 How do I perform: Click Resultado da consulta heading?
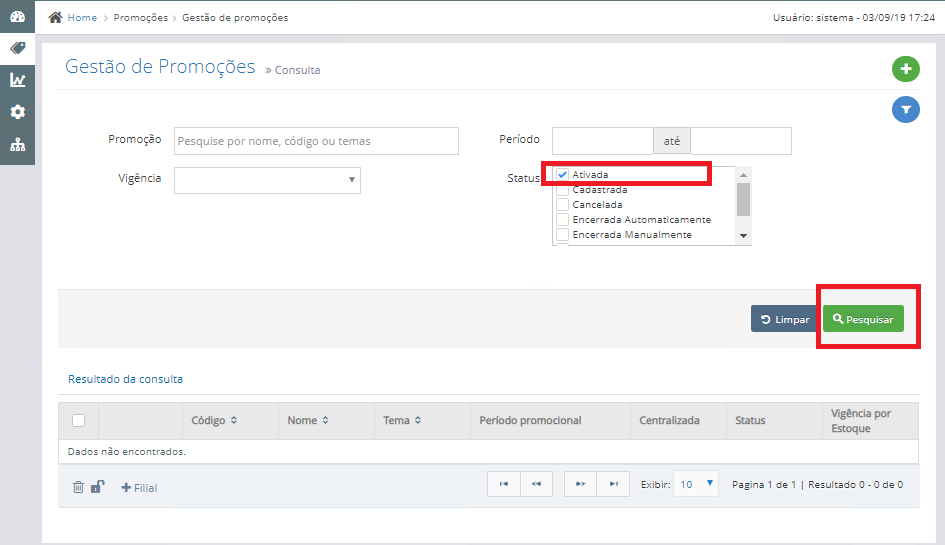(x=125, y=379)
